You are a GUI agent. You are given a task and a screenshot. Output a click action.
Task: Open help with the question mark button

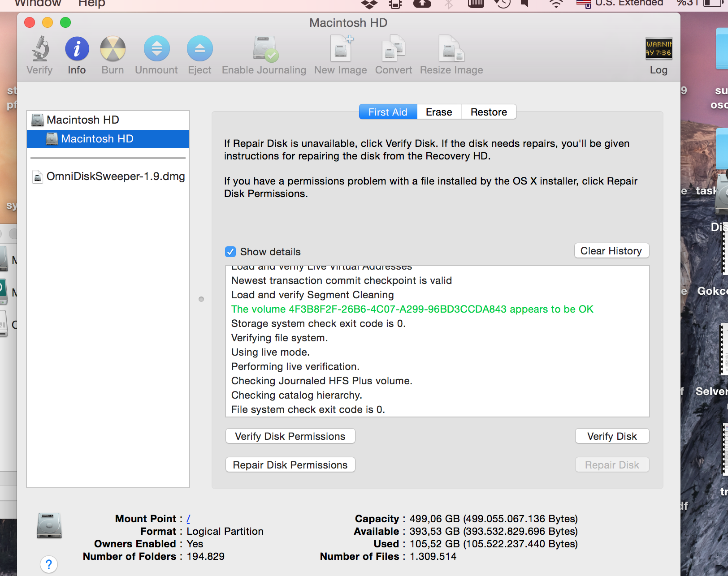49,564
